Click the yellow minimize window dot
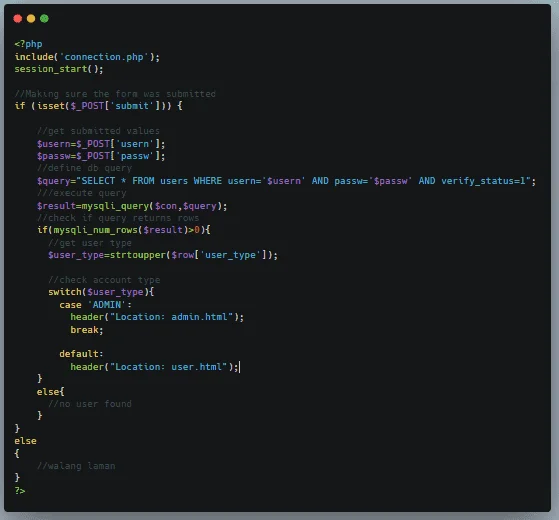 tap(31, 19)
